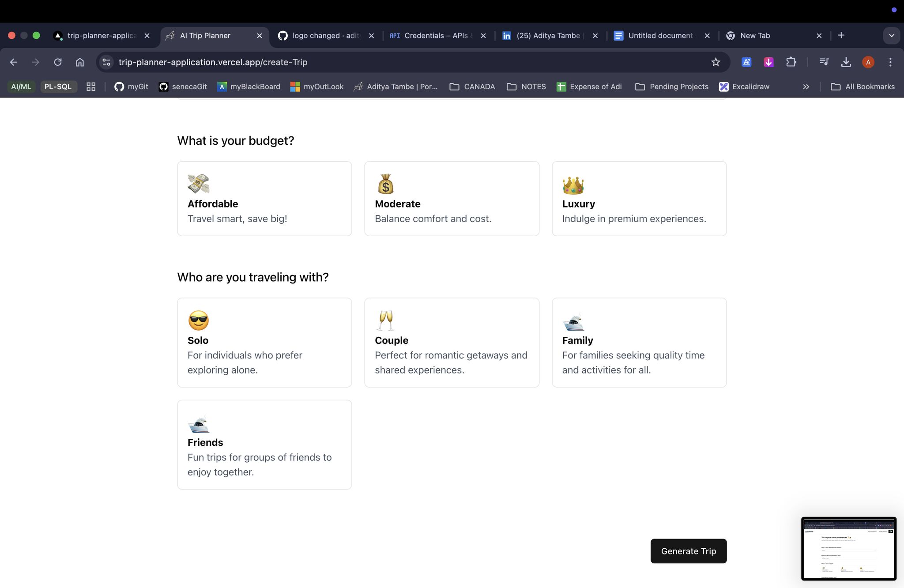Switch to the Untitled document tab
904x588 pixels.
[x=660, y=35]
